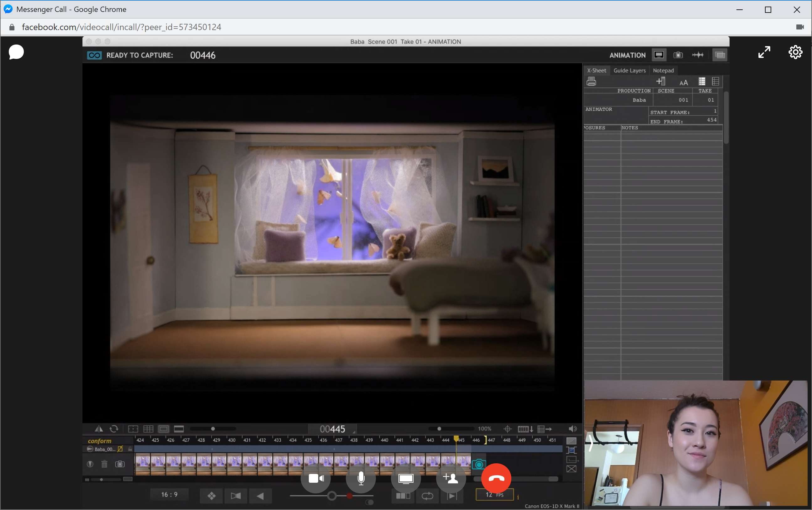The image size is (812, 510).
Task: Switch to the Notepad tab
Action: (x=663, y=71)
